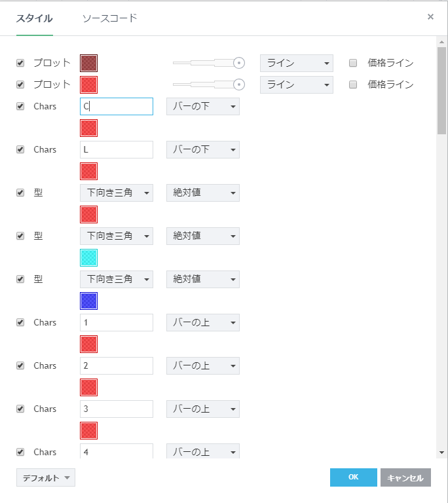
Task: Open the first 絶対値 location dropdown
Action: [202, 193]
